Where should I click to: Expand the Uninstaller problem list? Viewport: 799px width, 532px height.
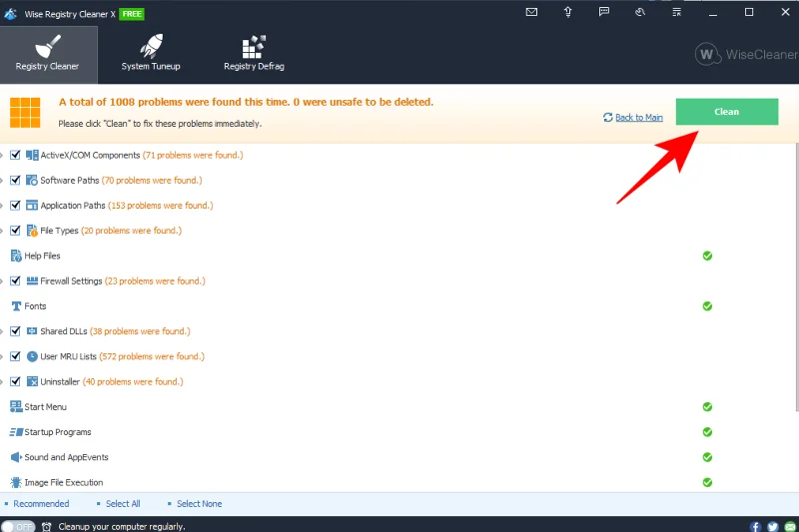point(3,381)
